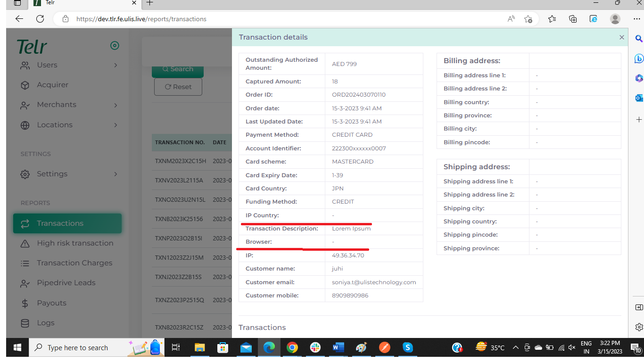
Task: Click the Reset button
Action: [178, 87]
